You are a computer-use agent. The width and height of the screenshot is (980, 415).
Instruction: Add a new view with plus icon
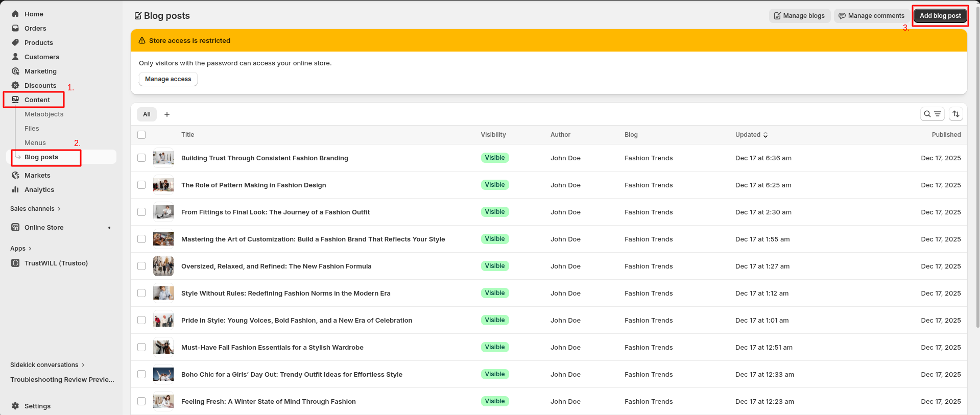pyautogui.click(x=167, y=114)
